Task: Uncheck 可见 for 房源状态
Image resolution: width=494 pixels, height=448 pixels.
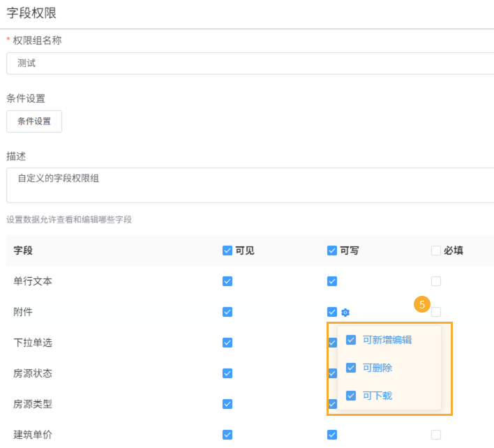Action: coord(227,373)
